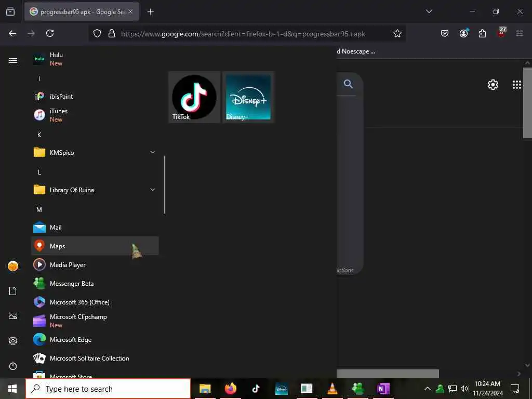Image resolution: width=532 pixels, height=399 pixels.
Task: Open the Google apps grid
Action: point(517,85)
